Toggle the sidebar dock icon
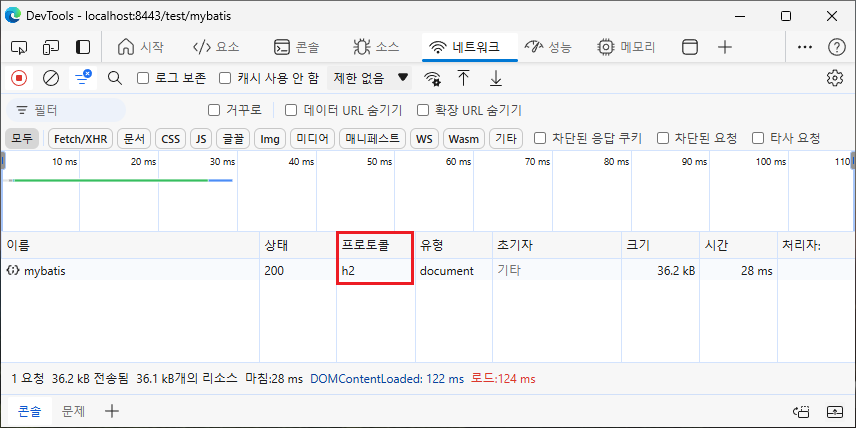 [x=82, y=47]
